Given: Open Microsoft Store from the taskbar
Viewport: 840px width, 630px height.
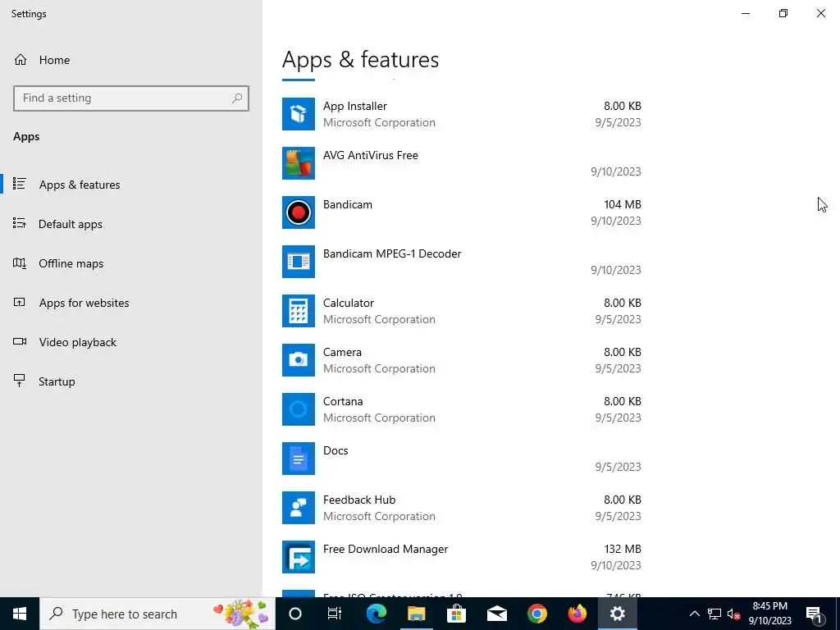Looking at the screenshot, I should [x=456, y=614].
